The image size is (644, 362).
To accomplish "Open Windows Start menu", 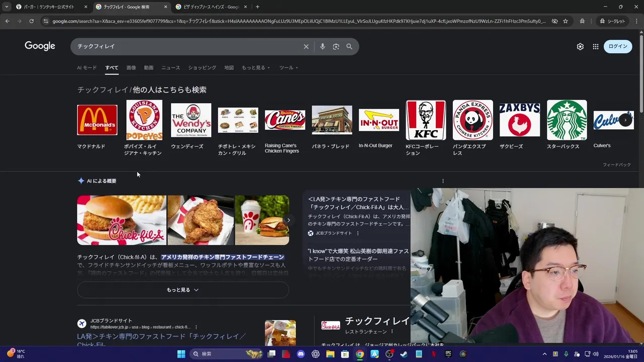I will (181, 354).
